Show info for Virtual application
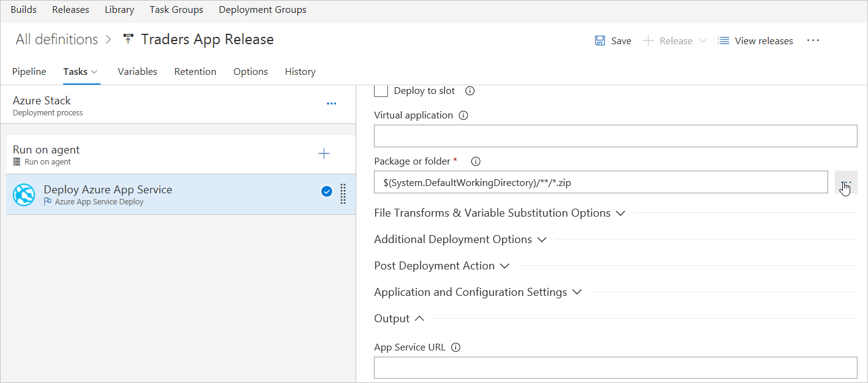 pyautogui.click(x=463, y=115)
